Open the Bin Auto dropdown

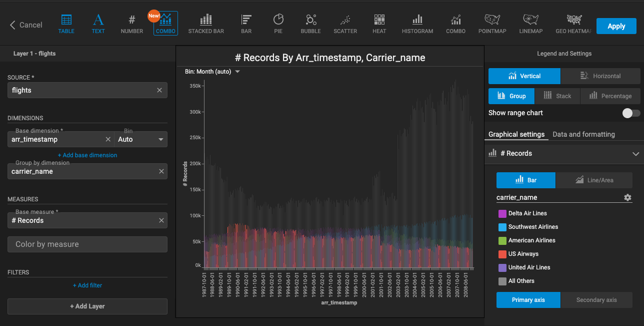(x=141, y=140)
